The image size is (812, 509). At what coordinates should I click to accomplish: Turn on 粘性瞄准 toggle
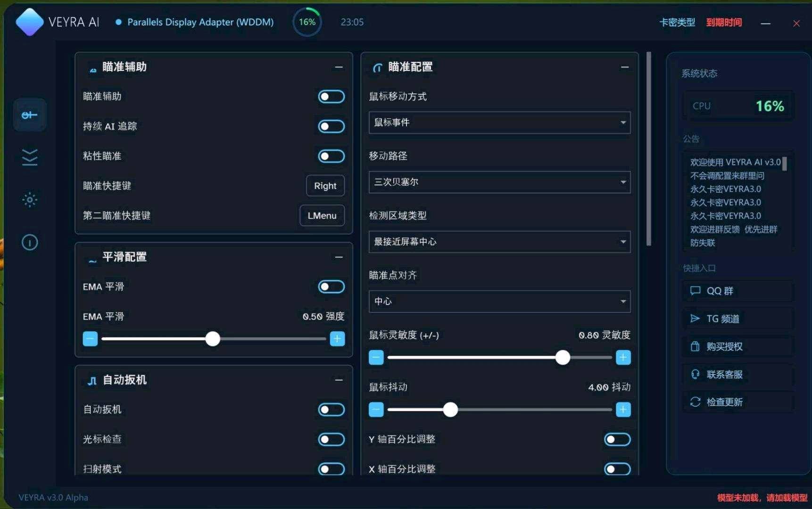331,156
